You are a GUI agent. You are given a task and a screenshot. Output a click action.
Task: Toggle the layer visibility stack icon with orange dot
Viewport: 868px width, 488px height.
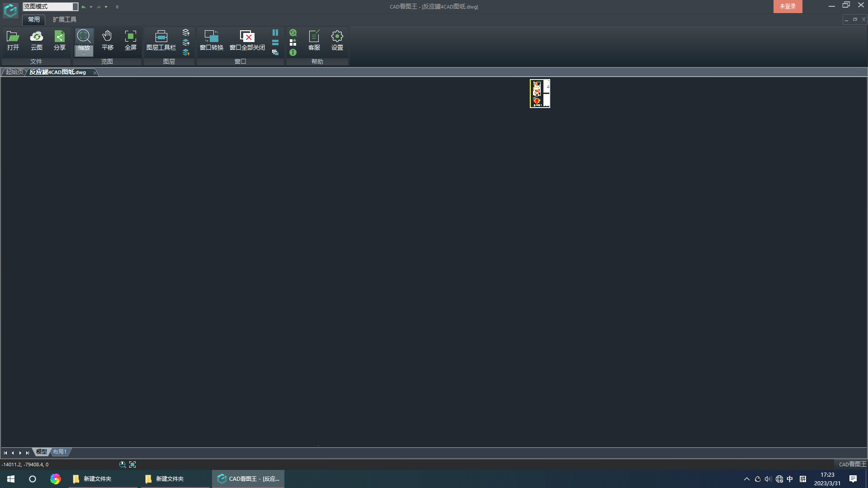pos(186,52)
